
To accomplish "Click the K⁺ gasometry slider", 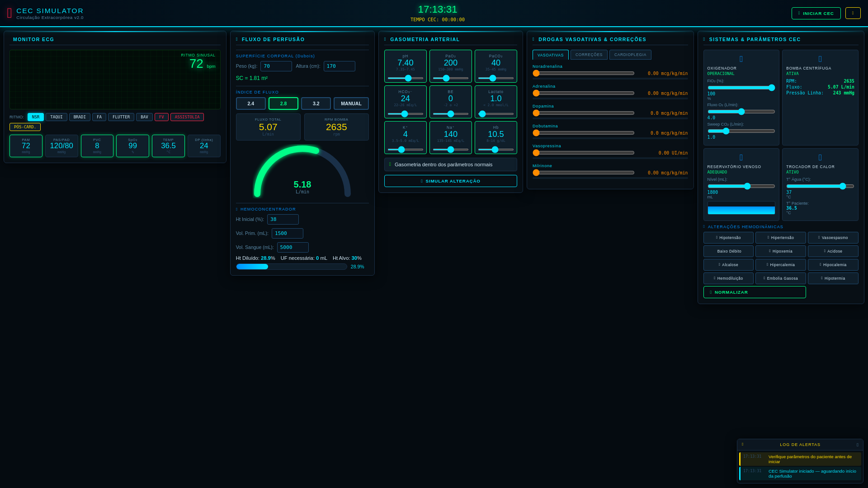I will [x=406, y=150].
